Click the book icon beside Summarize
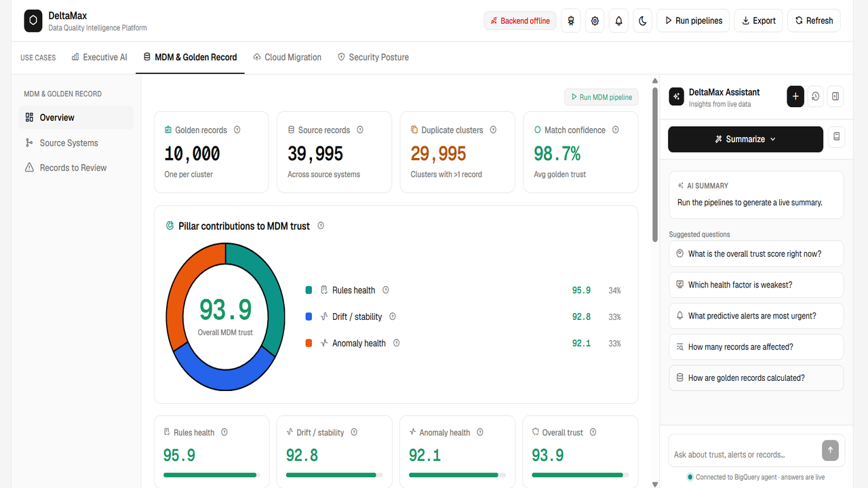The height and width of the screenshot is (488, 868). point(837,138)
